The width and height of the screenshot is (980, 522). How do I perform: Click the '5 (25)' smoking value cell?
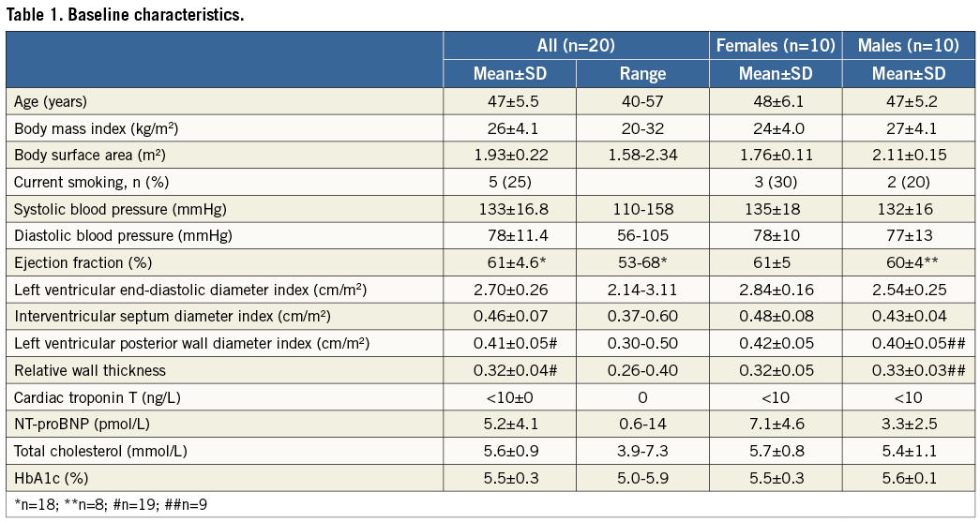[x=509, y=181]
